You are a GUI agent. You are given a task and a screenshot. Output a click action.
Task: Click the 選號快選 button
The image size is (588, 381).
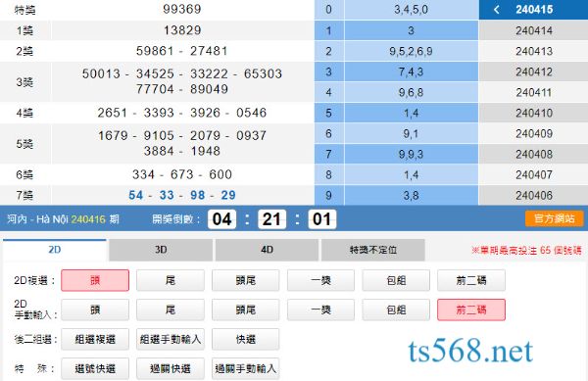coord(95,368)
